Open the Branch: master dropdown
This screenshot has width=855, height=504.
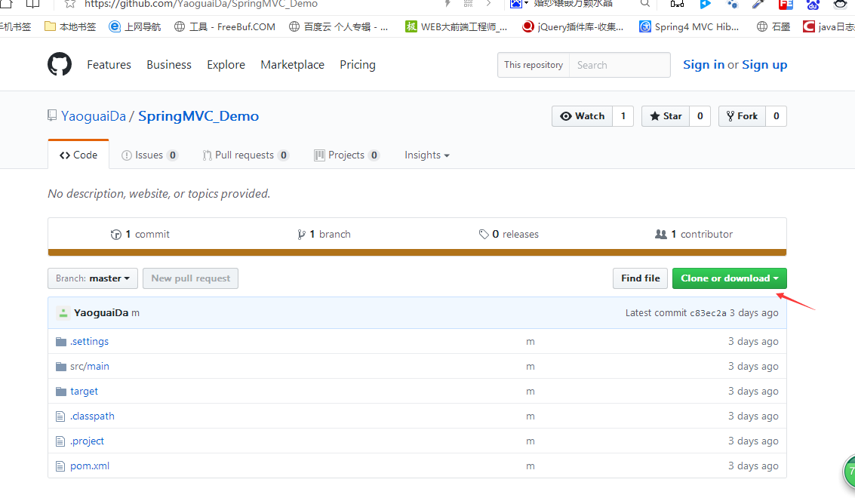coord(93,278)
